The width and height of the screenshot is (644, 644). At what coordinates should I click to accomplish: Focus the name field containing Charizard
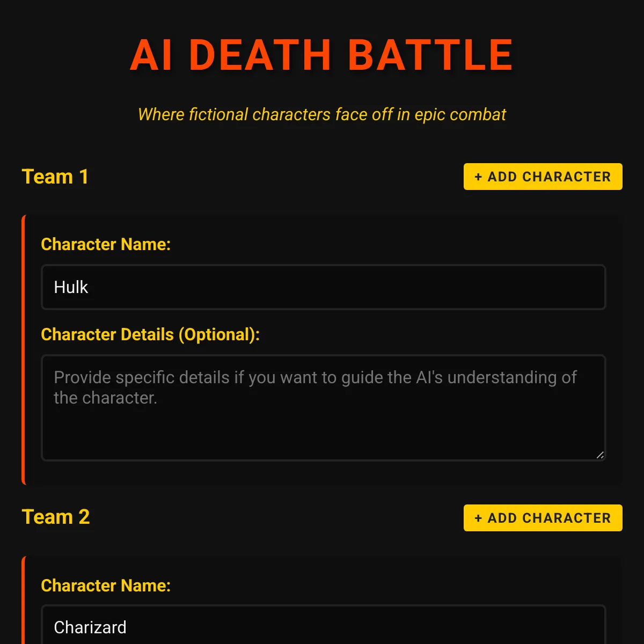point(323,627)
